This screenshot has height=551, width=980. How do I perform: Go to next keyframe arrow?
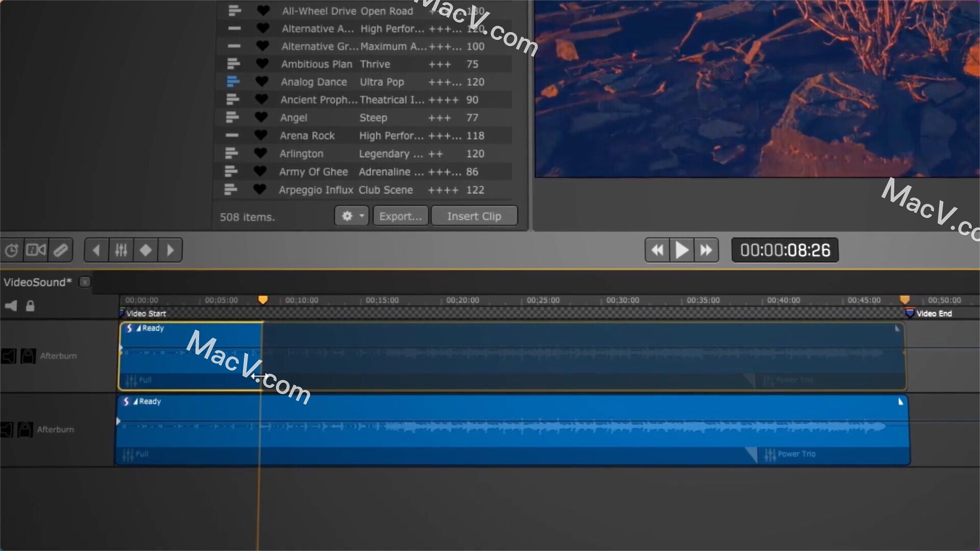coord(170,250)
